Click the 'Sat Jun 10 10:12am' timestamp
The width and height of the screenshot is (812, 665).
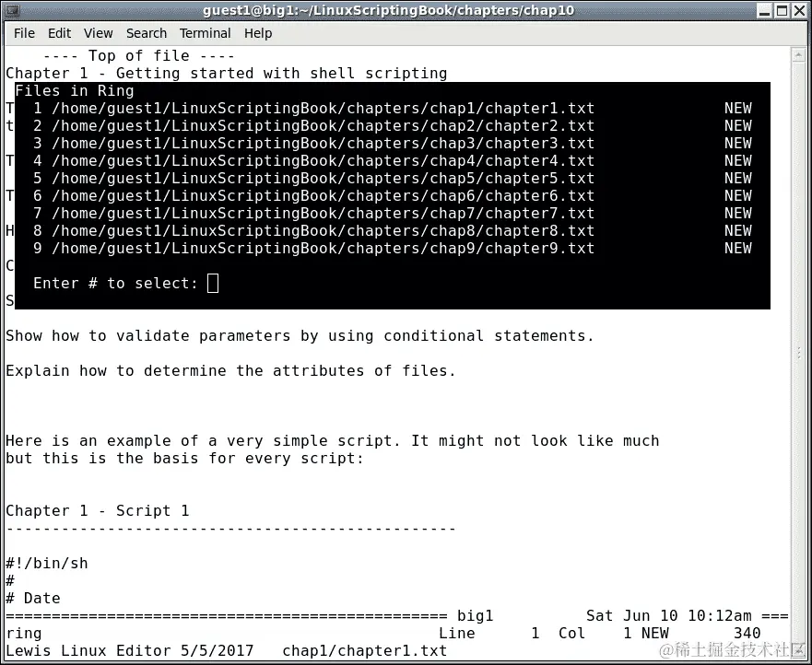[x=668, y=616]
